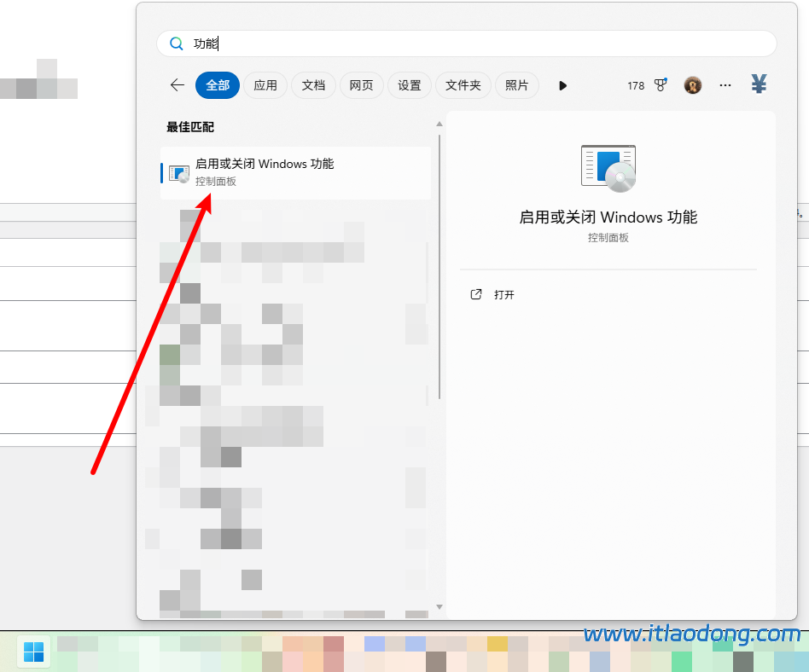The width and height of the screenshot is (809, 672).
Task: Select the 照片 search filter
Action: click(517, 85)
